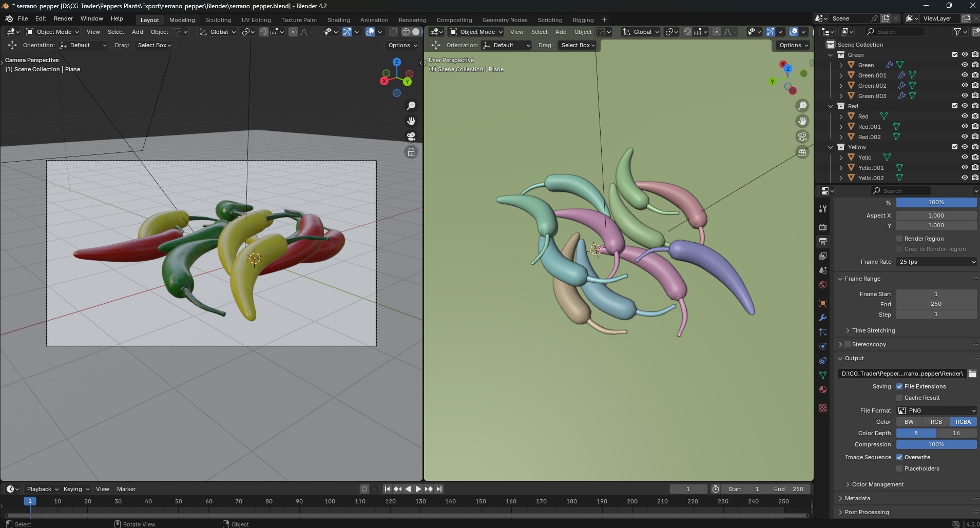Open Options in right viewport header
The image size is (980, 528).
click(x=793, y=45)
